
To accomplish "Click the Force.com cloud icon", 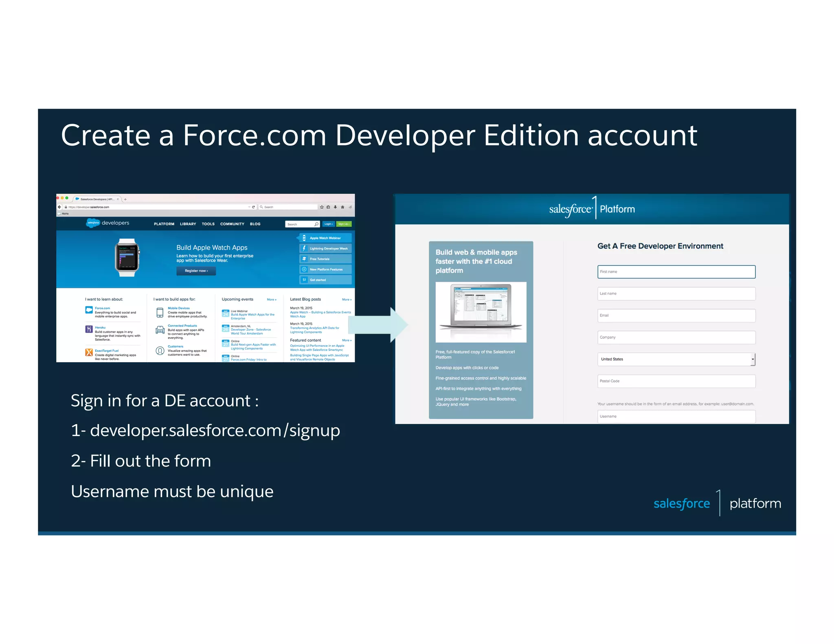I will (x=89, y=310).
